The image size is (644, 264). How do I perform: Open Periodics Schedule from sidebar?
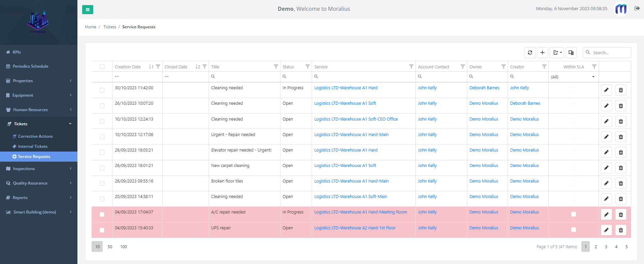[39, 66]
